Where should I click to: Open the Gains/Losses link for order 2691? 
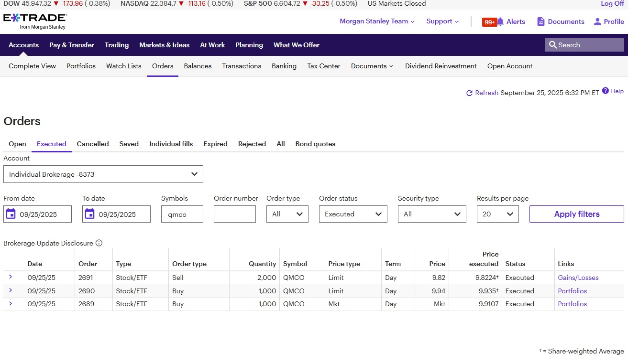(578, 278)
